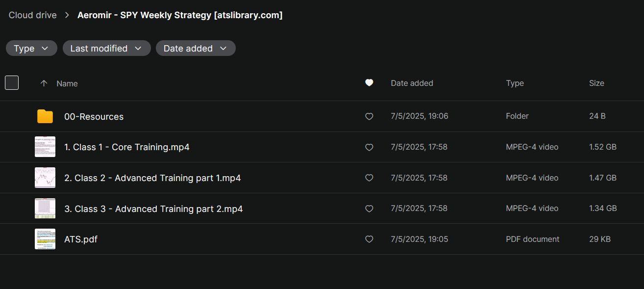Open ATS.pdf file name

pos(81,239)
